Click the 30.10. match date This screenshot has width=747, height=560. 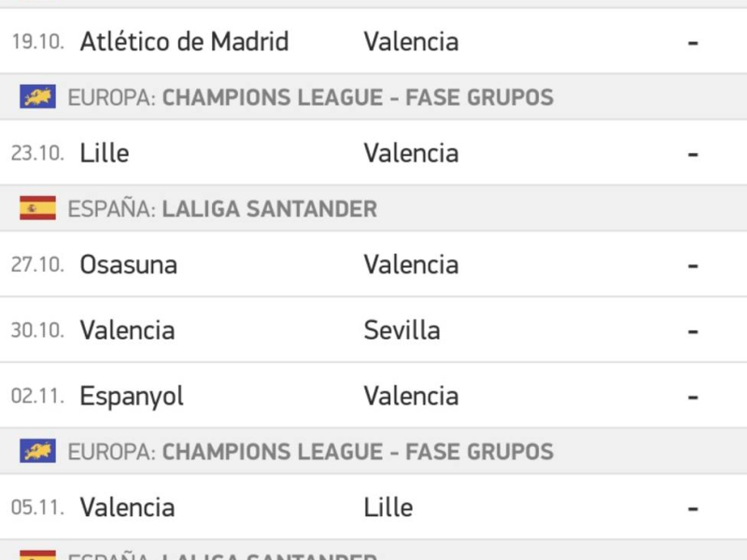[37, 330]
